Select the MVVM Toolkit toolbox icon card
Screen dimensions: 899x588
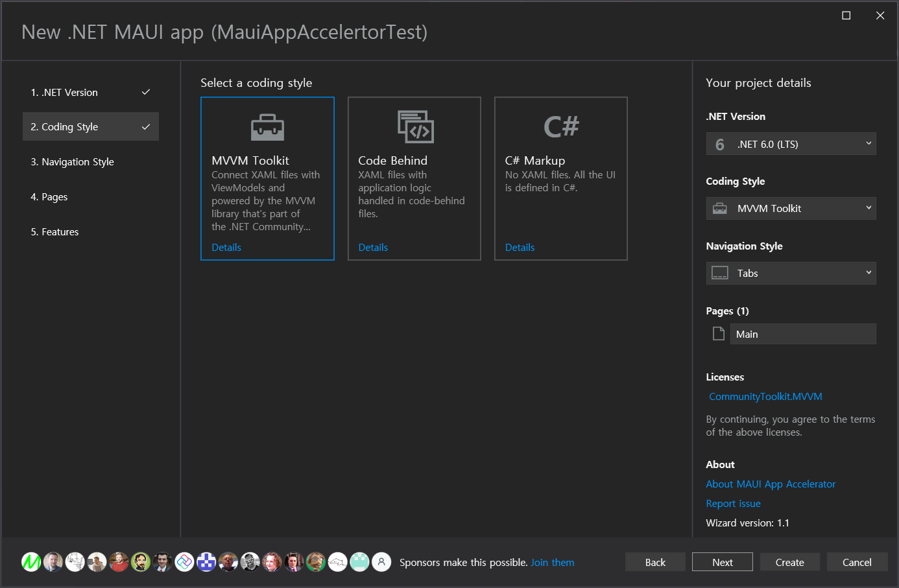[x=267, y=178]
